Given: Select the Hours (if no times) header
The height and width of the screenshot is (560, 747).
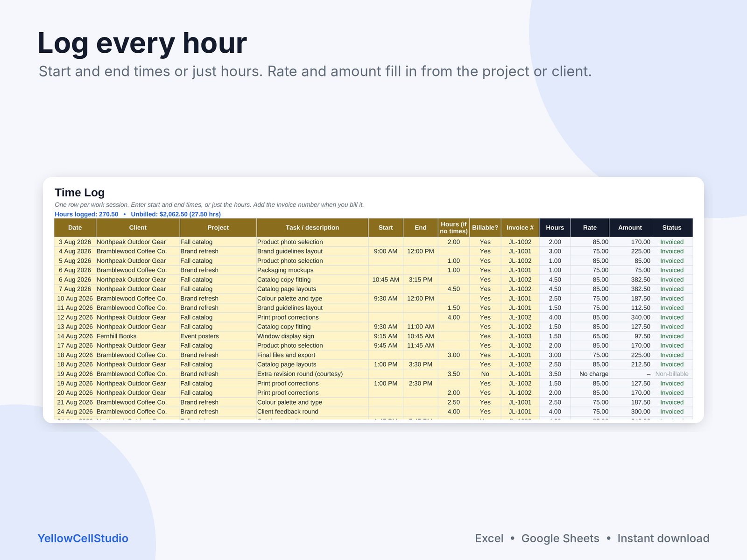Looking at the screenshot, I should pos(454,228).
